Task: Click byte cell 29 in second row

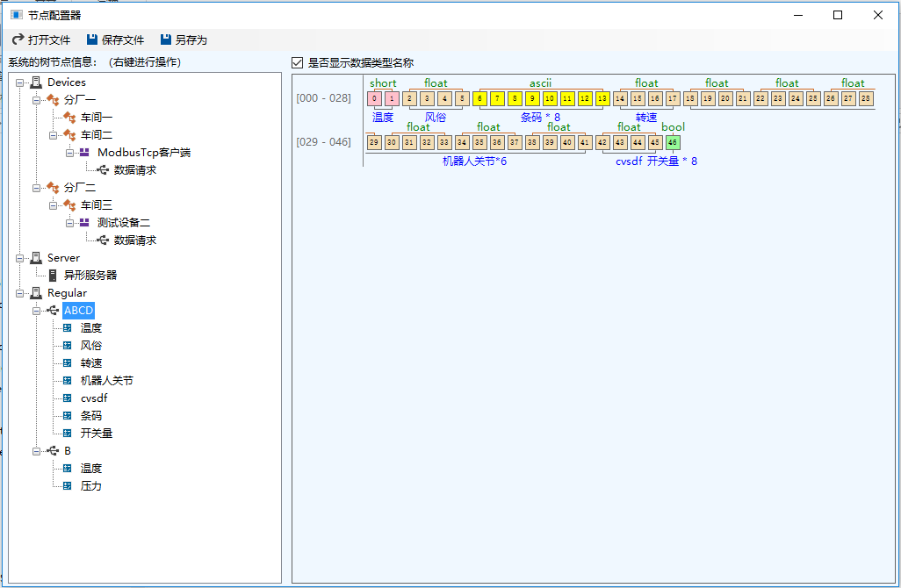Action: coord(374,142)
